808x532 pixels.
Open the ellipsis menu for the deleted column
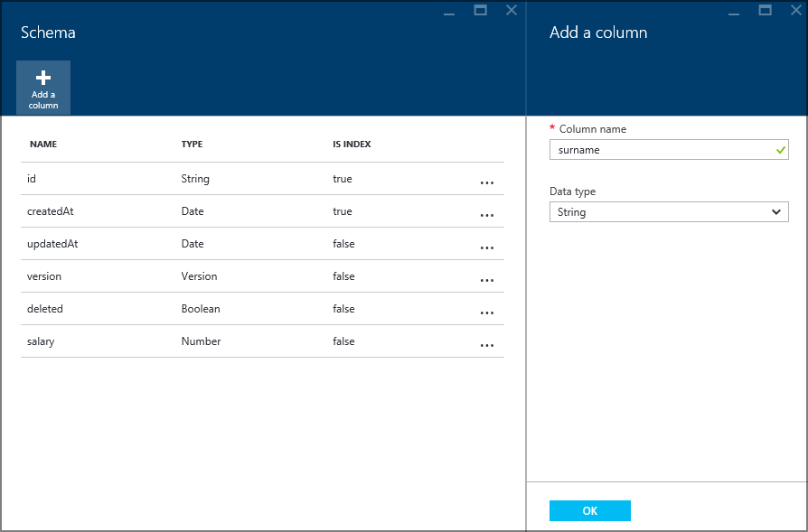point(487,313)
